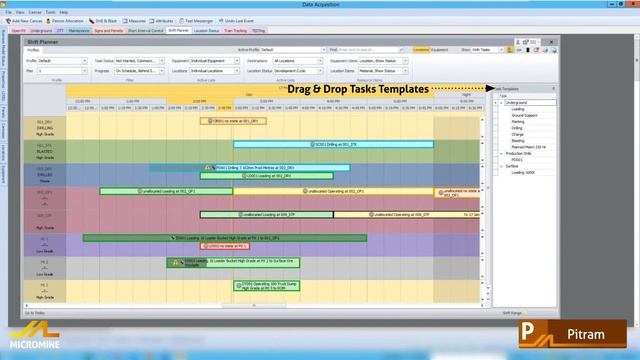Select unallocated Loading at 002_OP1 task
The image size is (640, 360).
click(x=166, y=191)
